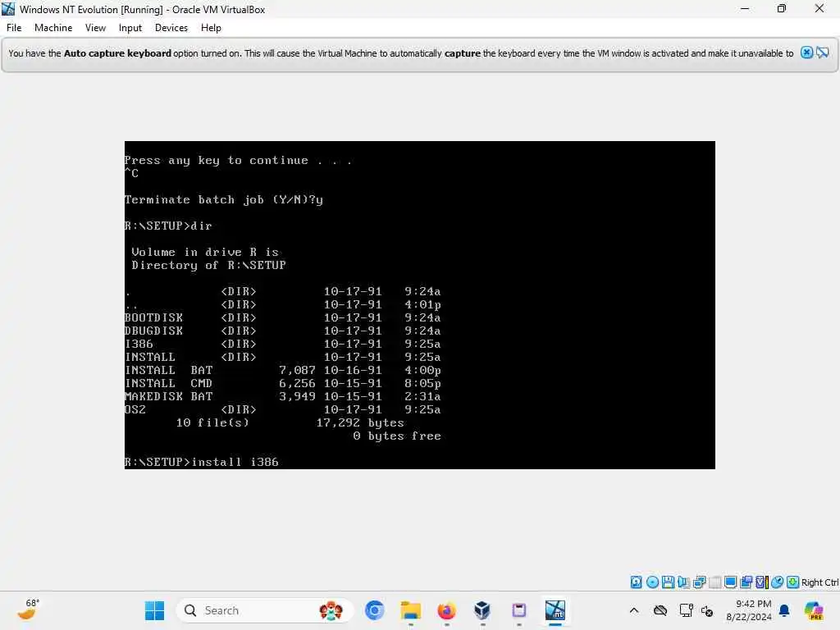Click the 'install i386' command line
Viewport: 840px width, 630px height.
[x=202, y=462]
